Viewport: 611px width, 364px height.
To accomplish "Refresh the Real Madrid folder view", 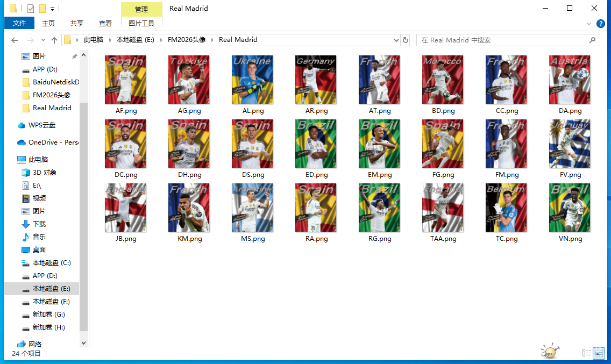I will pyautogui.click(x=406, y=40).
